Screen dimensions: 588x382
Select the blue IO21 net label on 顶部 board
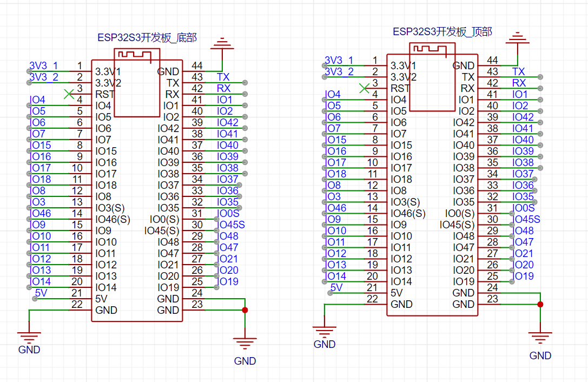[x=524, y=253]
